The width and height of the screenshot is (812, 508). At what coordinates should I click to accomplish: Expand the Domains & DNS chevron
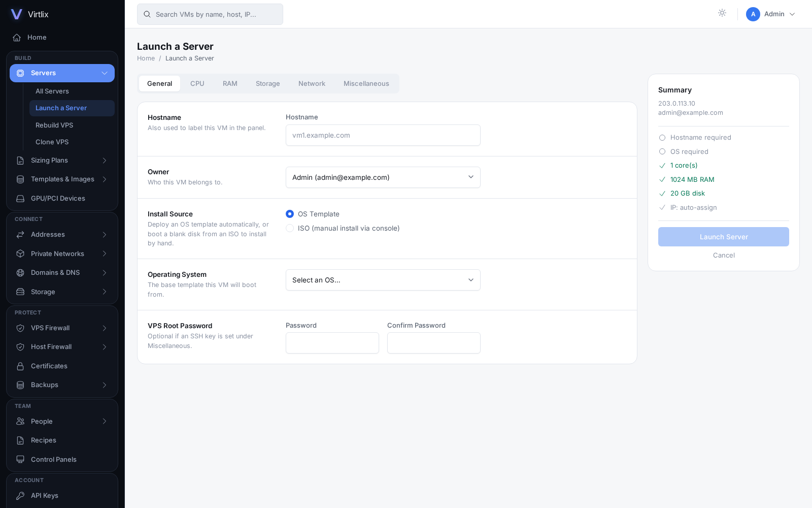click(105, 273)
